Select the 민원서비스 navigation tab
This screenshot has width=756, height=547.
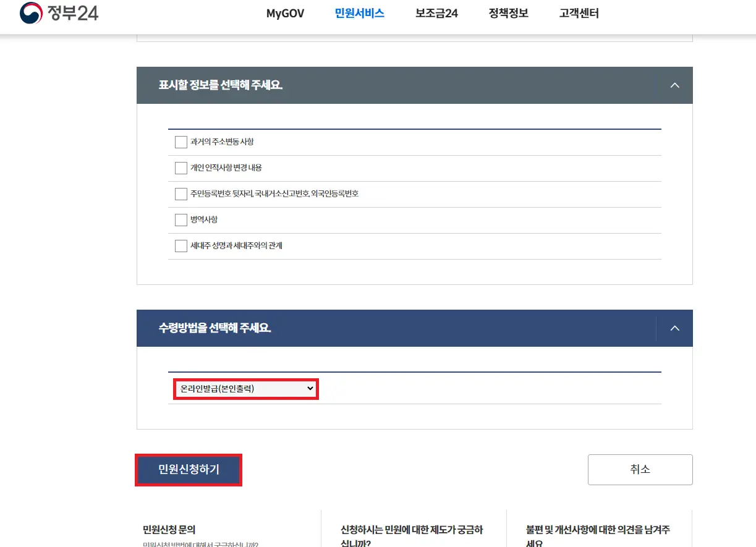[x=359, y=12]
